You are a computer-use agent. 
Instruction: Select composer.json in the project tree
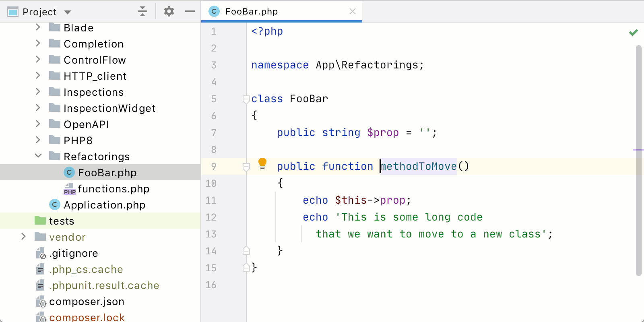[87, 301]
